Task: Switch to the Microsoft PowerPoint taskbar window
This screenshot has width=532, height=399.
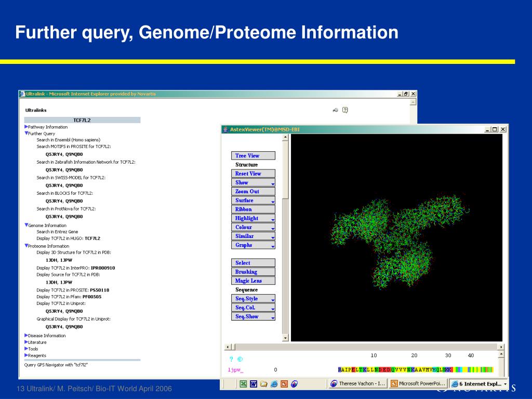Action: [418, 384]
